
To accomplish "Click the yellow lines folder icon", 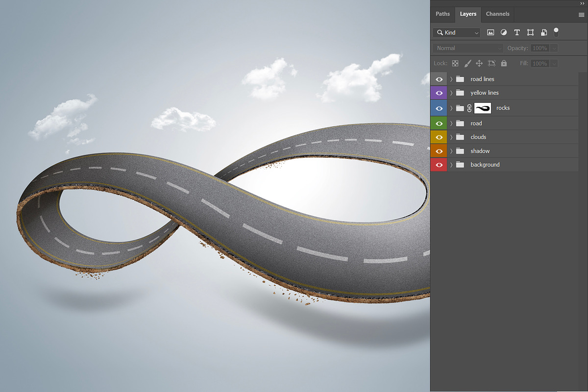I will point(460,93).
